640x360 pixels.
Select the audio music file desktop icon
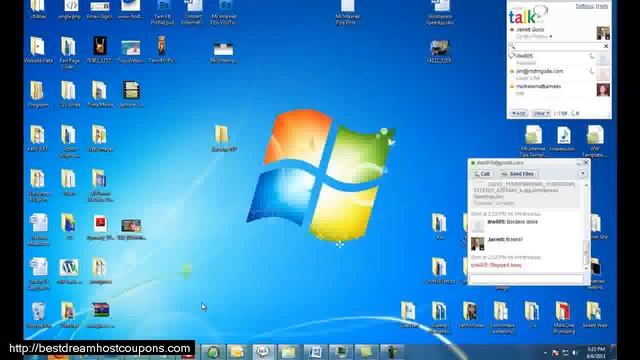tap(563, 138)
